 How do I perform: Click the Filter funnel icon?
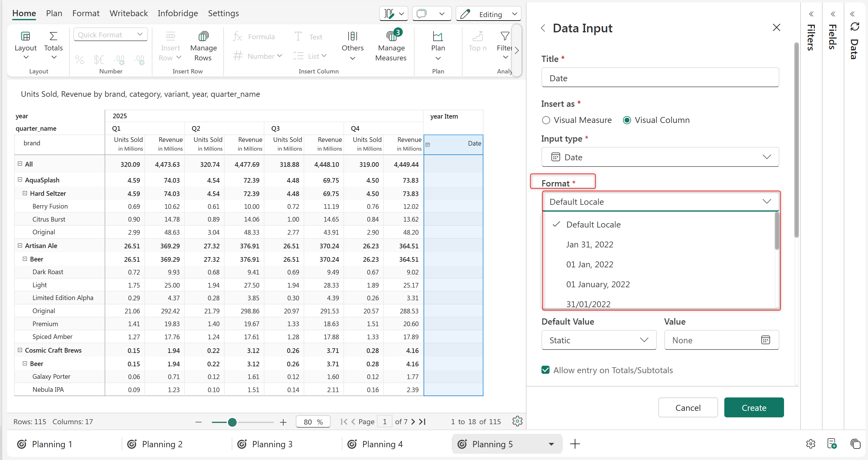click(x=504, y=36)
